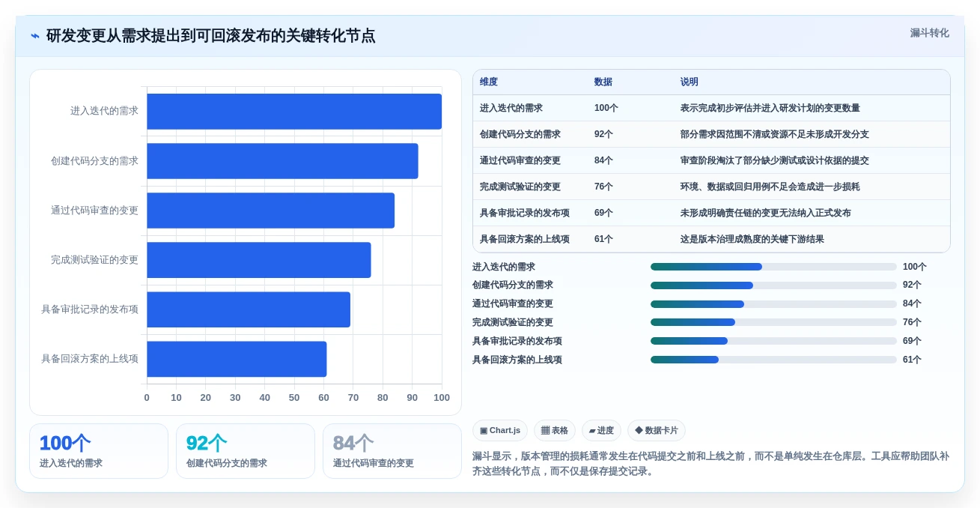Click table row label 进入迭代的需求

tap(511, 108)
